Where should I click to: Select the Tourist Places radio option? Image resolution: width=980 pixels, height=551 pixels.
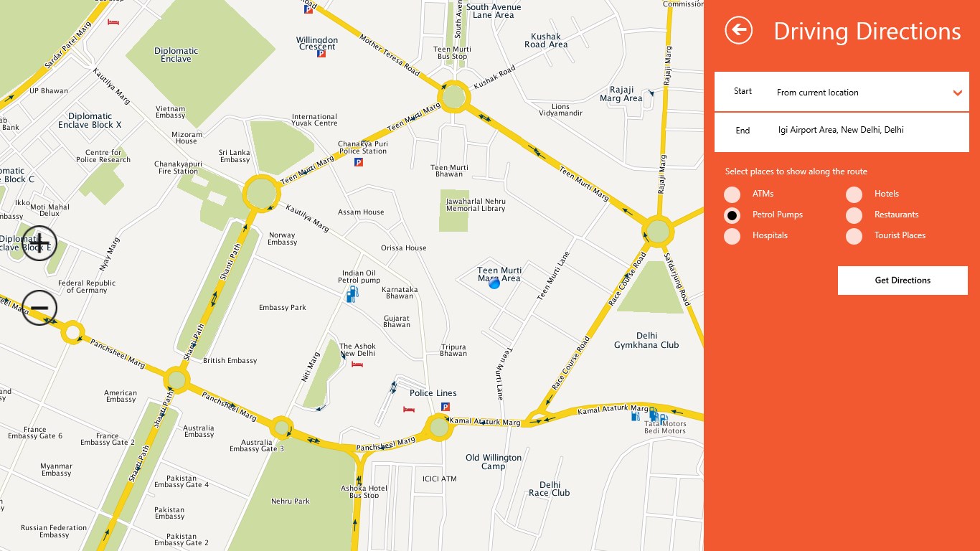(854, 236)
